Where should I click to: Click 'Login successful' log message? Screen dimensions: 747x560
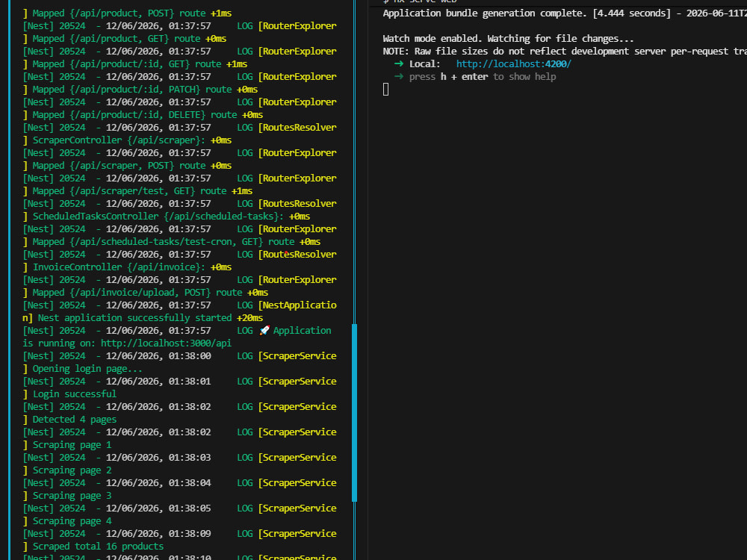click(74, 394)
